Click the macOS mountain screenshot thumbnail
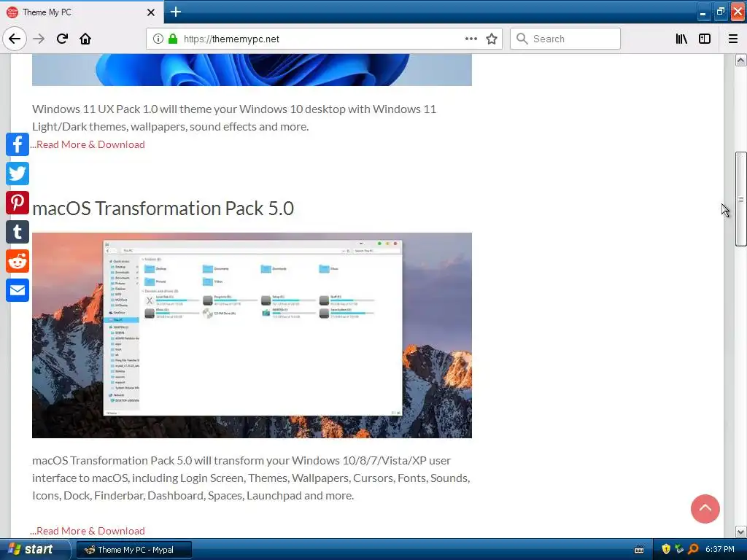The height and width of the screenshot is (560, 747). [252, 335]
